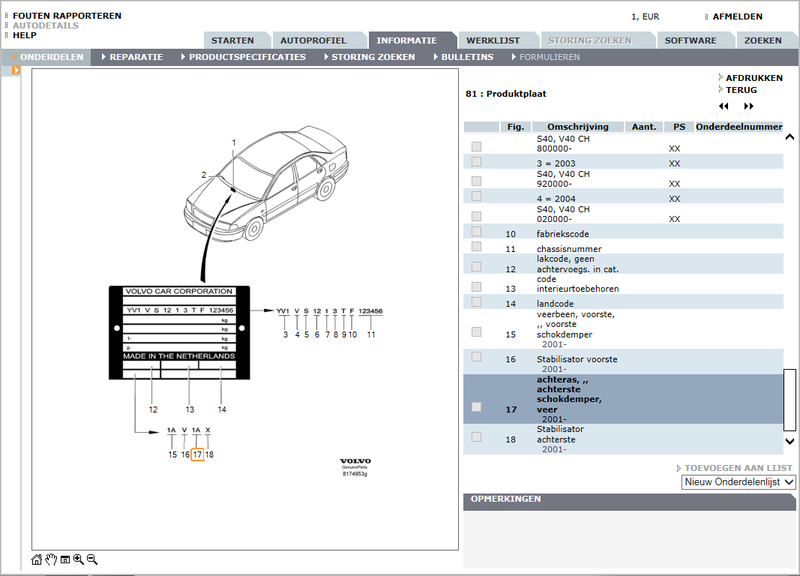Click the AFMELDEN link

point(737,17)
